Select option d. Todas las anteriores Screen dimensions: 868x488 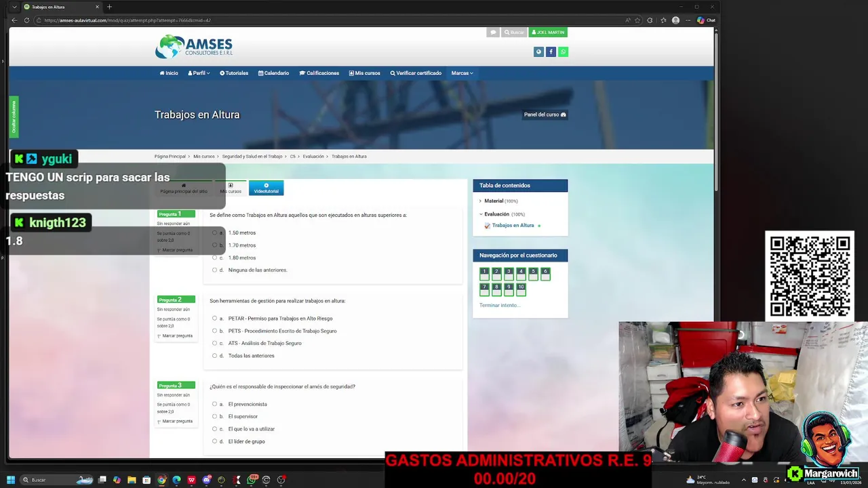point(214,356)
